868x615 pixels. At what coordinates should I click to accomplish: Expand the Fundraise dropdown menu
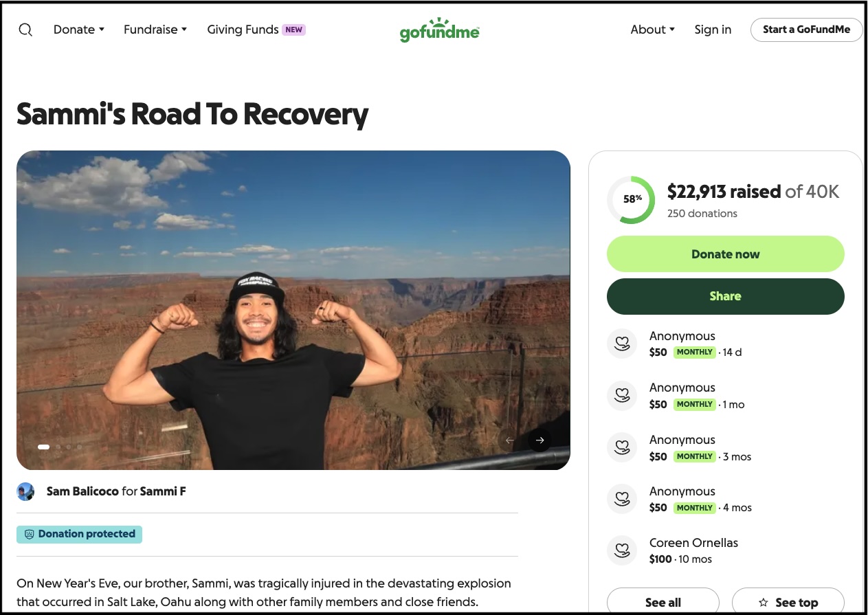coord(155,30)
